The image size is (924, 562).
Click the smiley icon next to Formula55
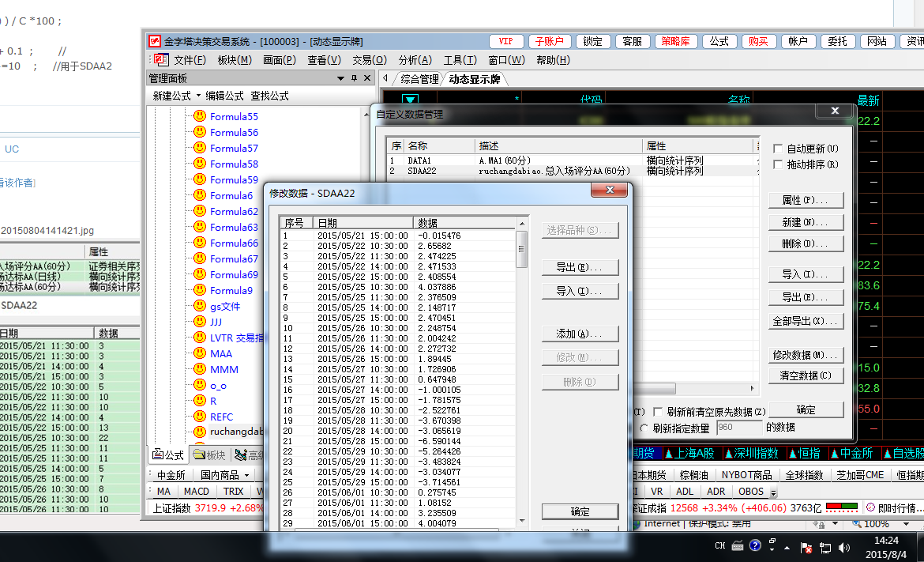coord(200,117)
